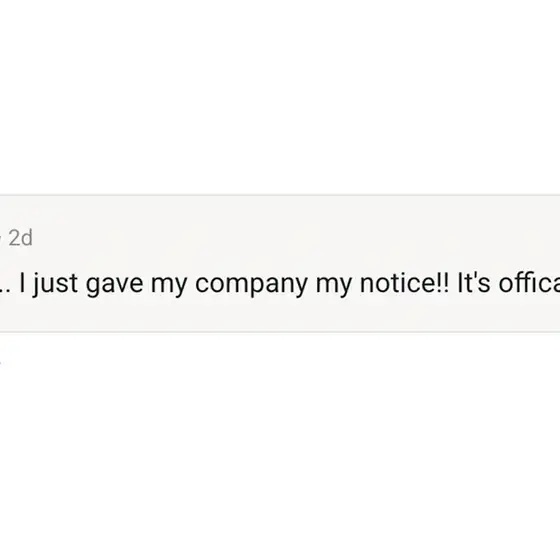Click the first 'my' before 'company'
Image resolution: width=560 pixels, height=560 pixels.
(x=169, y=286)
